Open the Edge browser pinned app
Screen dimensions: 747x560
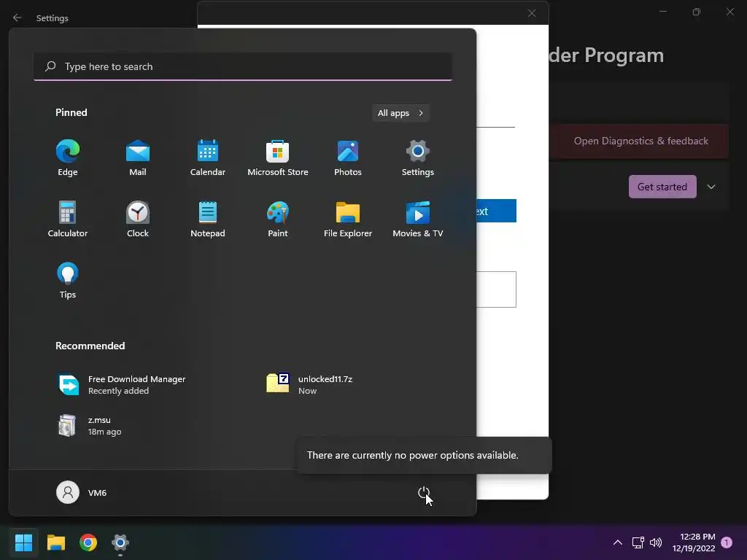[x=68, y=158]
